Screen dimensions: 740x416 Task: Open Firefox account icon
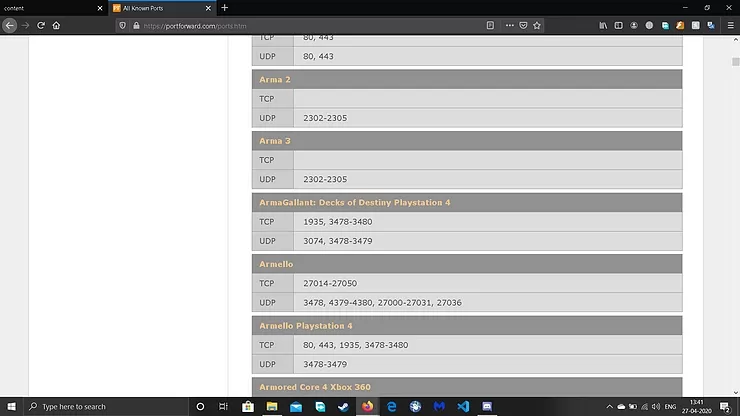coord(634,25)
